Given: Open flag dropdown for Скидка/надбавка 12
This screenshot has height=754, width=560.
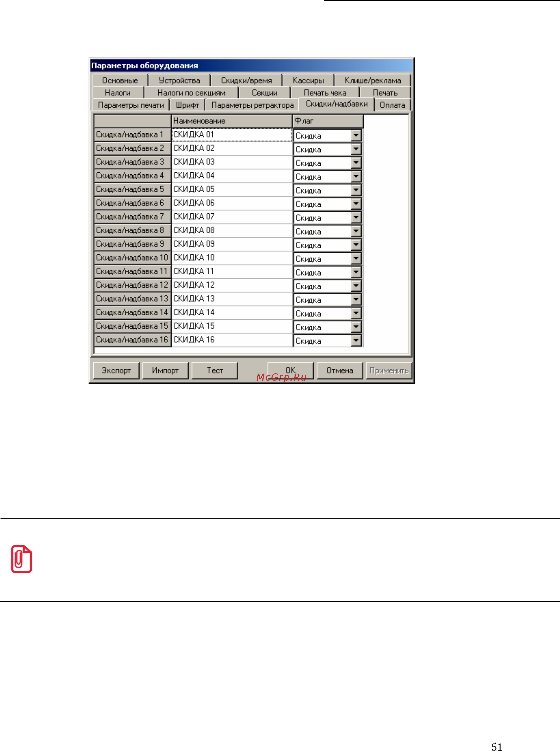Looking at the screenshot, I should point(356,286).
